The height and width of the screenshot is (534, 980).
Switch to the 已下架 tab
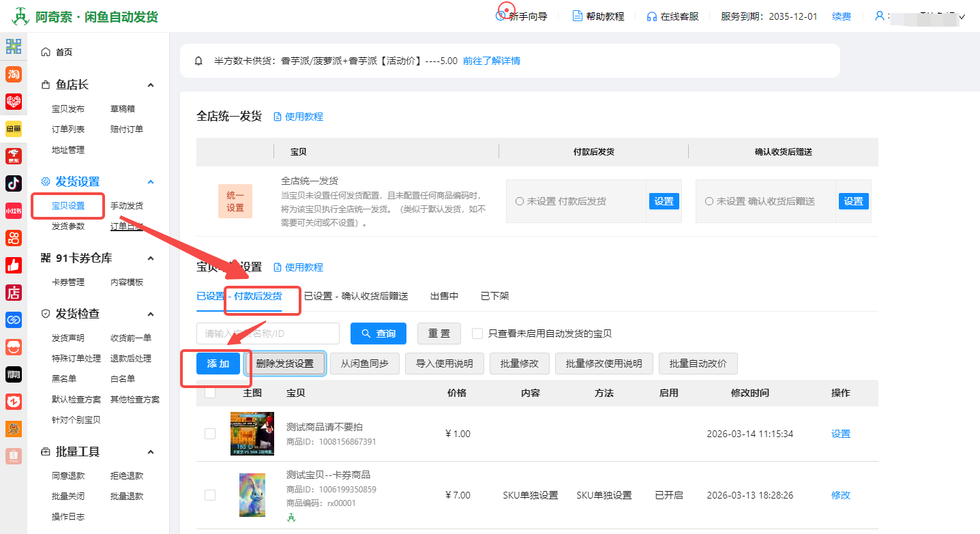pos(494,296)
